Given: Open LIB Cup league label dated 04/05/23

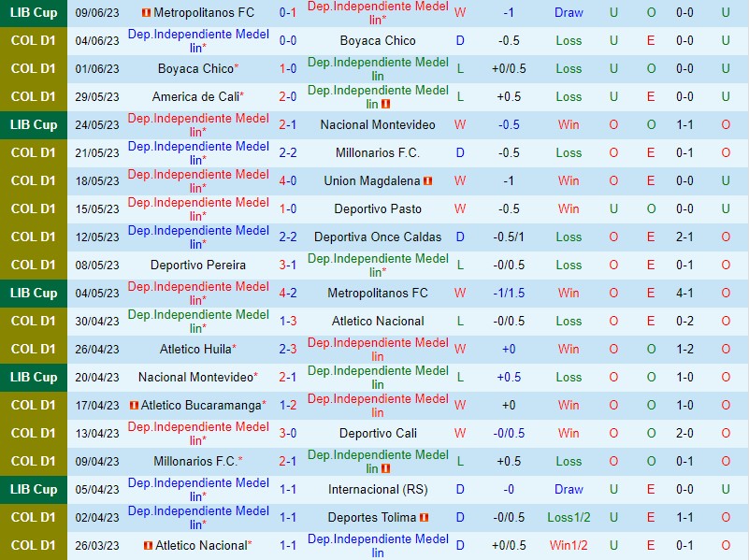Looking at the screenshot, I should 34,294.
